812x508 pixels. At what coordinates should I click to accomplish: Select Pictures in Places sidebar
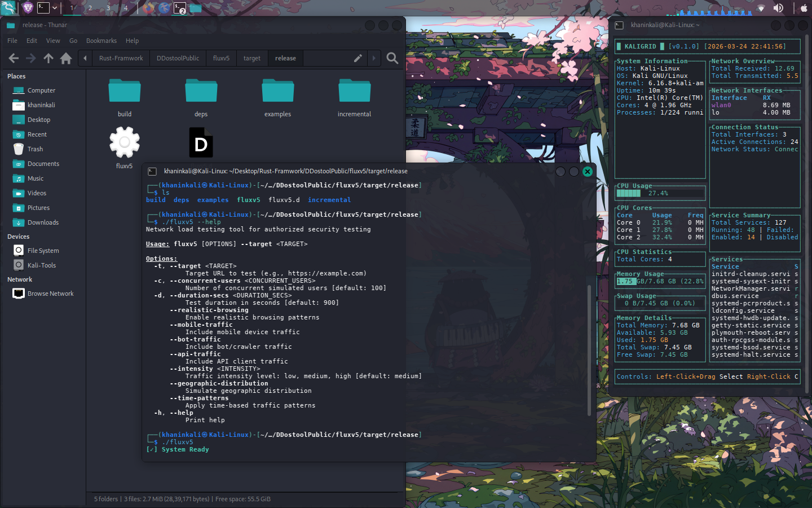click(43, 208)
